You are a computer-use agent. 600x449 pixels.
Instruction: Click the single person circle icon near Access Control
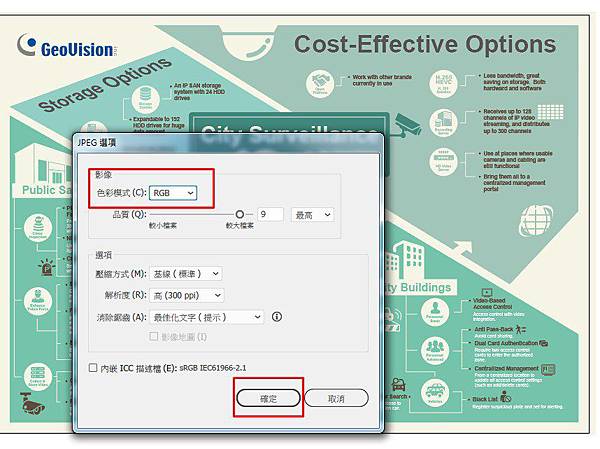[x=435, y=312]
